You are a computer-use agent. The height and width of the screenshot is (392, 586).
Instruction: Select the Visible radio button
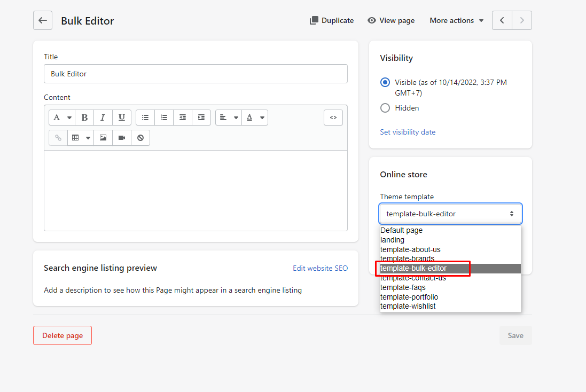pos(385,82)
